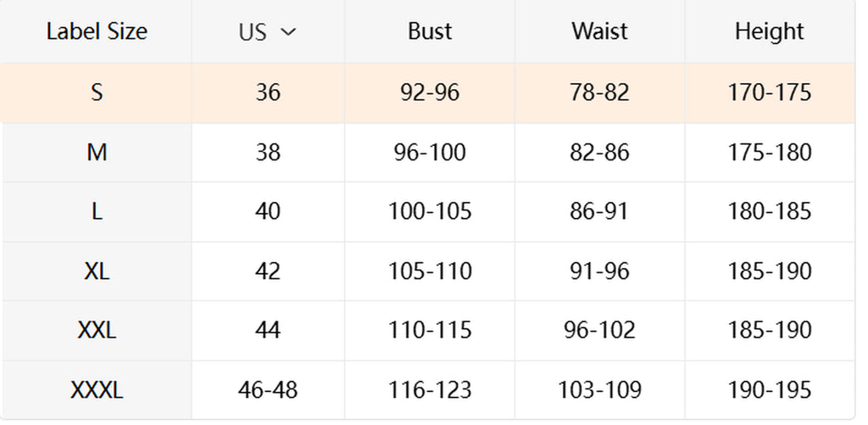868x425 pixels.
Task: Select the XXL label size row
Action: [428, 331]
